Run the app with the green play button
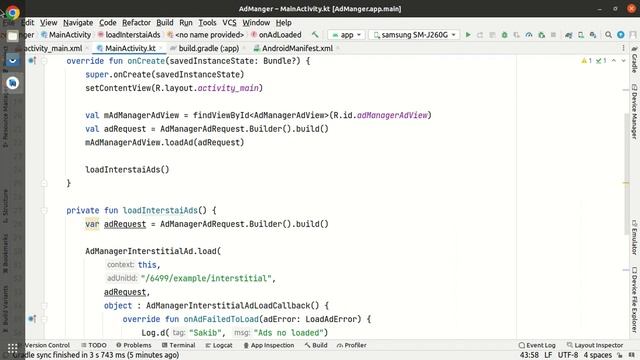Image resolution: width=640 pixels, height=360 pixels. click(468, 35)
